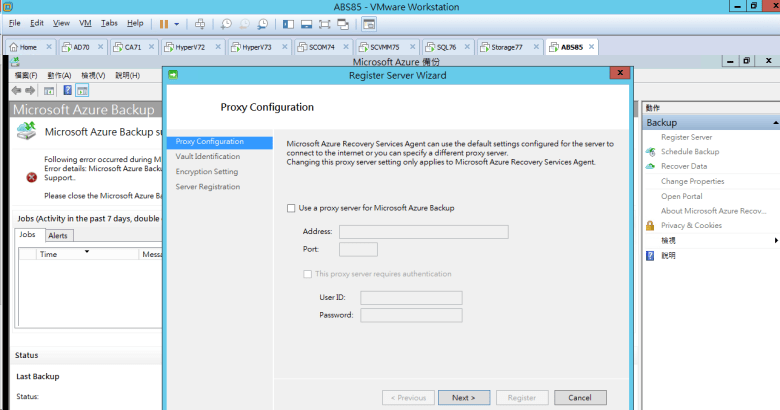Click the Schedule Backup icon
780x410 pixels.
click(650, 151)
